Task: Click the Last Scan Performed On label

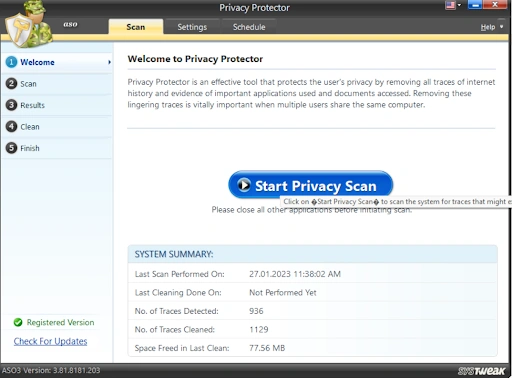Action: [x=179, y=274]
